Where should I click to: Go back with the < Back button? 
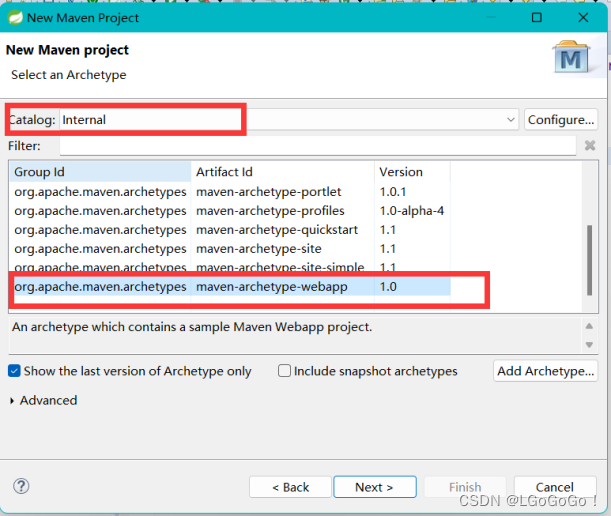coord(290,487)
